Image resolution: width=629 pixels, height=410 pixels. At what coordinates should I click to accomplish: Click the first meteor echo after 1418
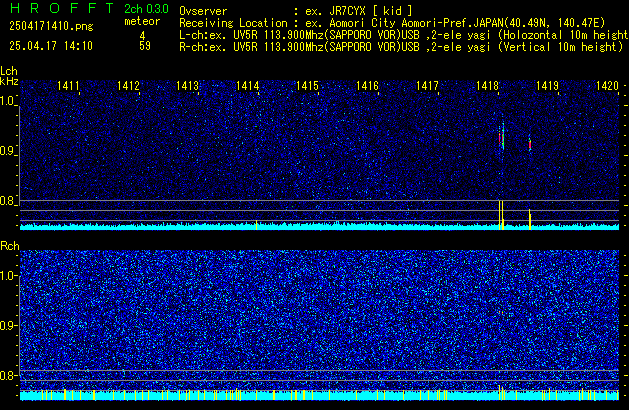(x=501, y=137)
